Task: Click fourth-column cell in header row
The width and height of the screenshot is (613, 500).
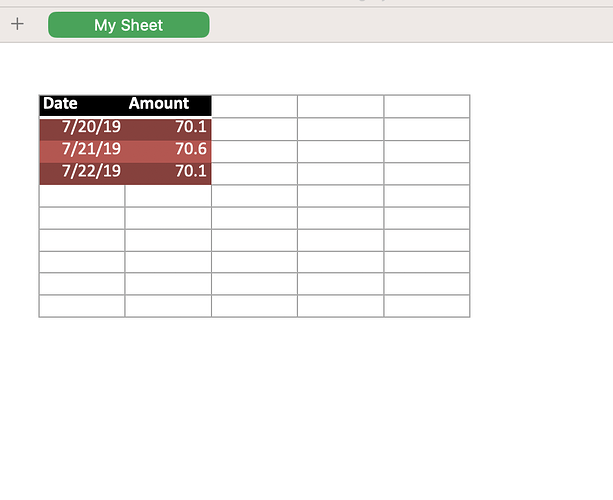Action: [x=341, y=106]
